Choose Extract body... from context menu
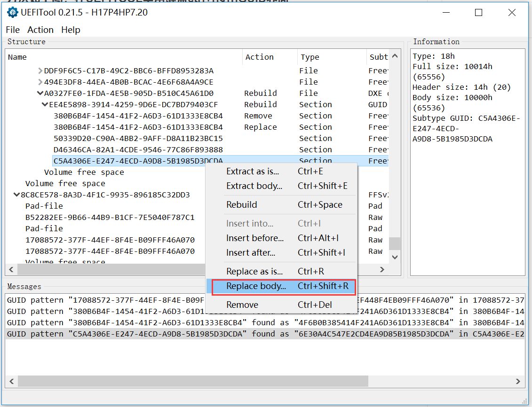 pos(282,186)
